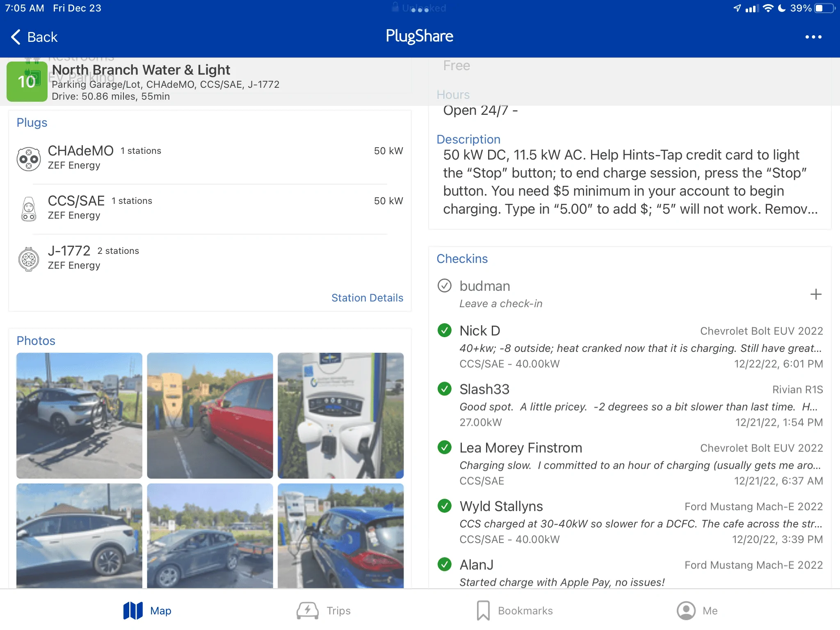Open Lea Morey Finstrom's check-in comment
The width and height of the screenshot is (840, 630).
pos(640,465)
